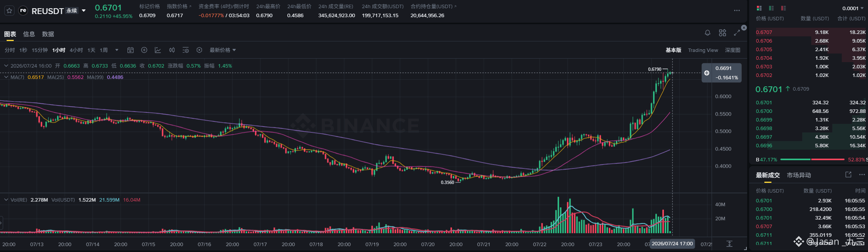The width and height of the screenshot is (868, 252).
Task: Click the 24h成交量(RE) value 345,624,923.00
Action: pyautogui.click(x=336, y=16)
